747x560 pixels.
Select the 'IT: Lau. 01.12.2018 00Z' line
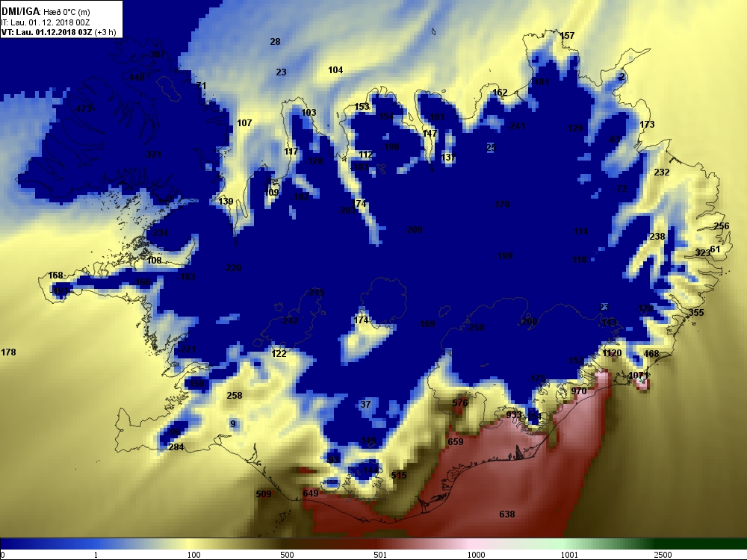tap(46, 22)
